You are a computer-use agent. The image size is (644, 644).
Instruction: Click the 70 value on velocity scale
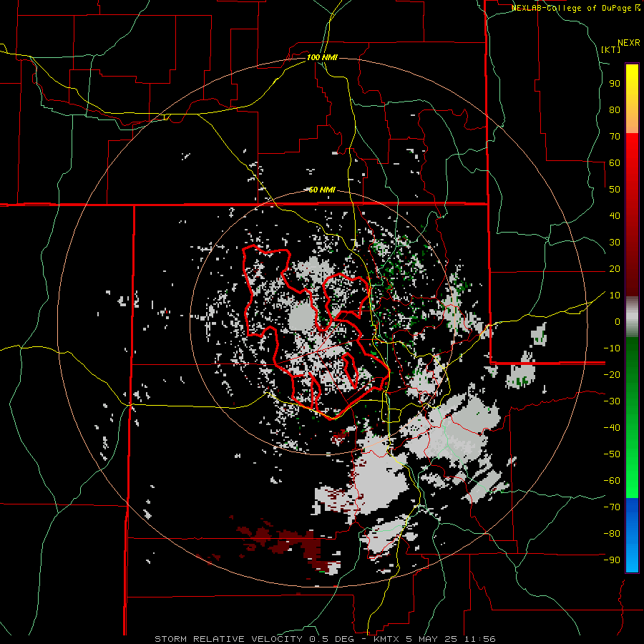pos(615,137)
